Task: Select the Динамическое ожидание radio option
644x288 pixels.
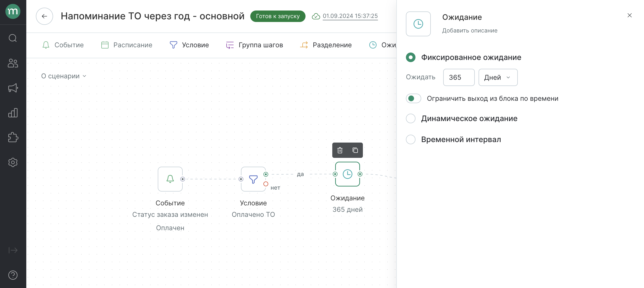Action: 411,118
